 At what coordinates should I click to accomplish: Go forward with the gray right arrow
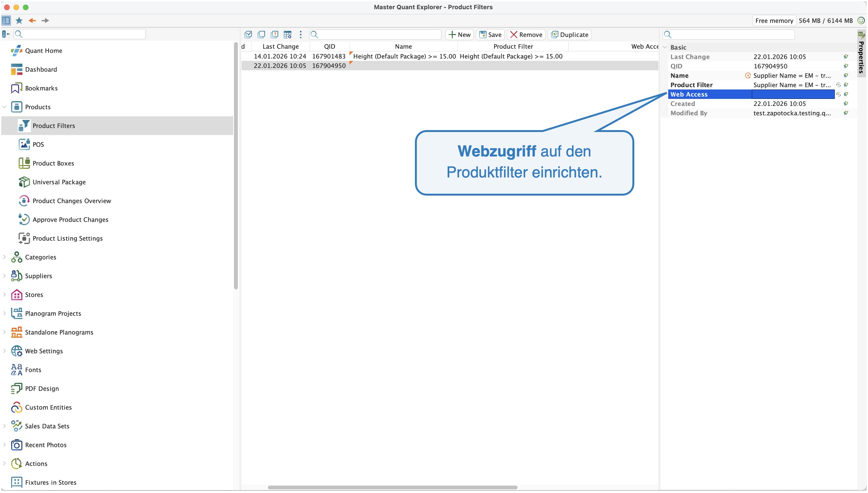(45, 20)
